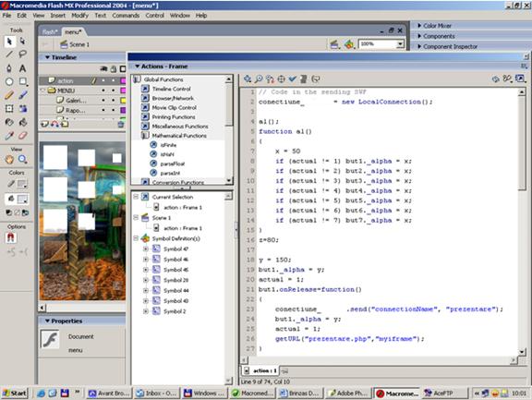532x400 pixels.
Task: Activate the Free Transform tool
Action: pos(9,109)
